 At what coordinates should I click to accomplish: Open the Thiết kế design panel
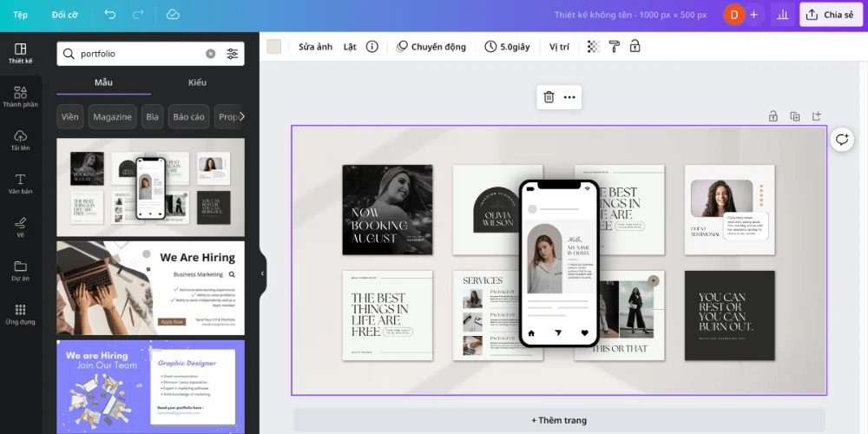21,54
